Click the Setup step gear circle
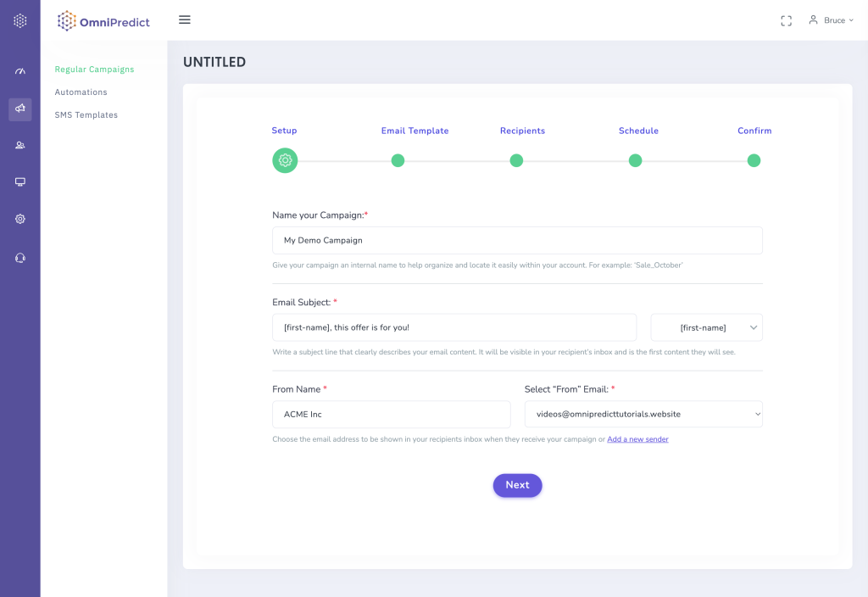Image resolution: width=868 pixels, height=597 pixels. 285,160
